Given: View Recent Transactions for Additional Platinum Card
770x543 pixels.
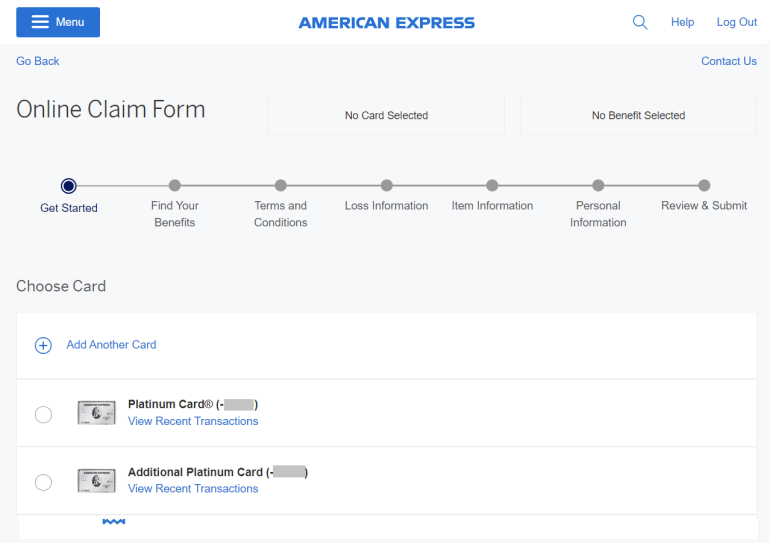Looking at the screenshot, I should [193, 489].
